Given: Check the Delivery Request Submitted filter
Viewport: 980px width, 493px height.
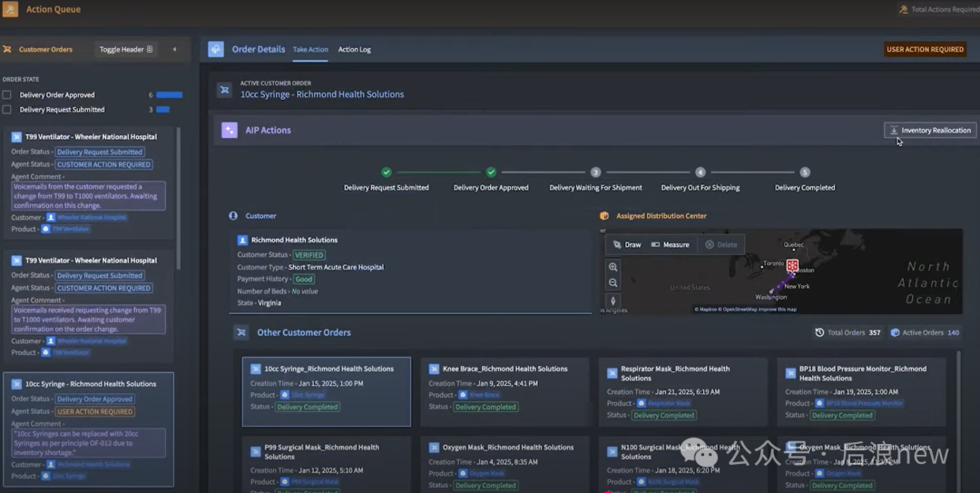Looking at the screenshot, I should pos(7,110).
